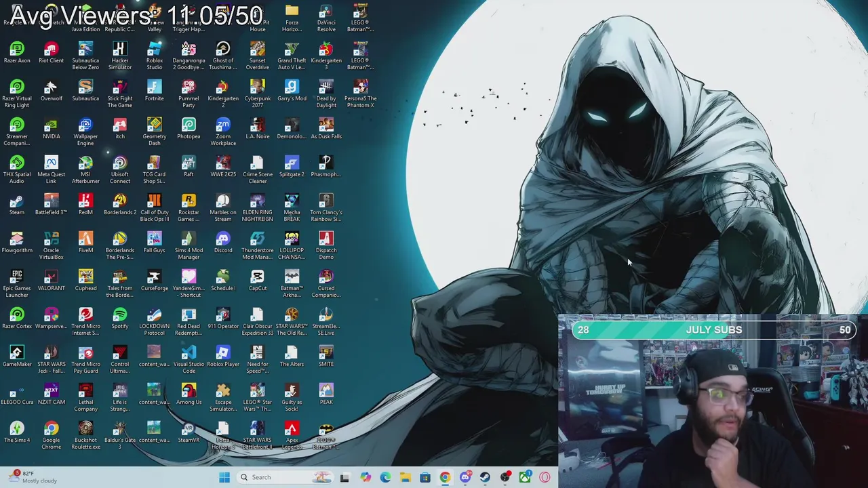Select the Cyberpunk 2077 shortcut
868x488 pixels.
(258, 94)
